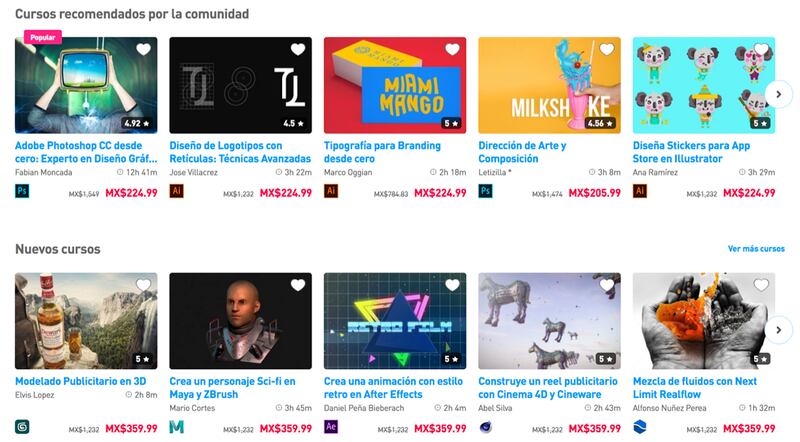
Task: Toggle favorite heart on Retro Film animation course
Action: click(453, 285)
